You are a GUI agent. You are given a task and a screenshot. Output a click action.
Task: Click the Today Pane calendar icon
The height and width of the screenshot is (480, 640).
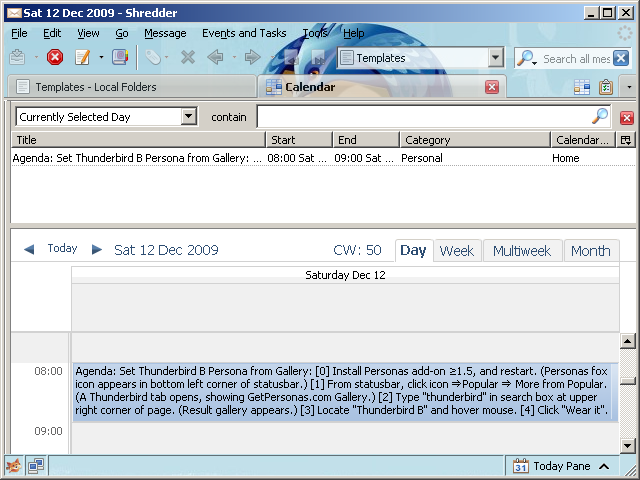pyautogui.click(x=521, y=466)
